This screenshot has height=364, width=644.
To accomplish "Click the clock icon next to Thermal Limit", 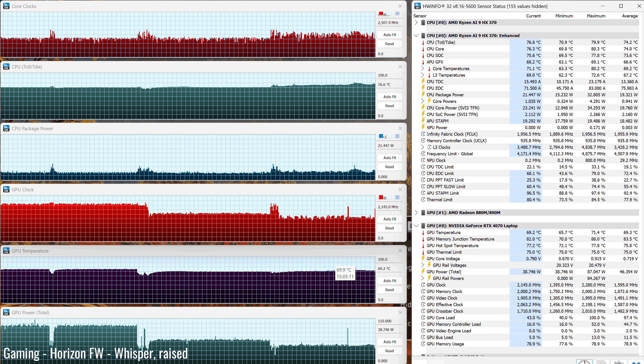I will [423, 199].
